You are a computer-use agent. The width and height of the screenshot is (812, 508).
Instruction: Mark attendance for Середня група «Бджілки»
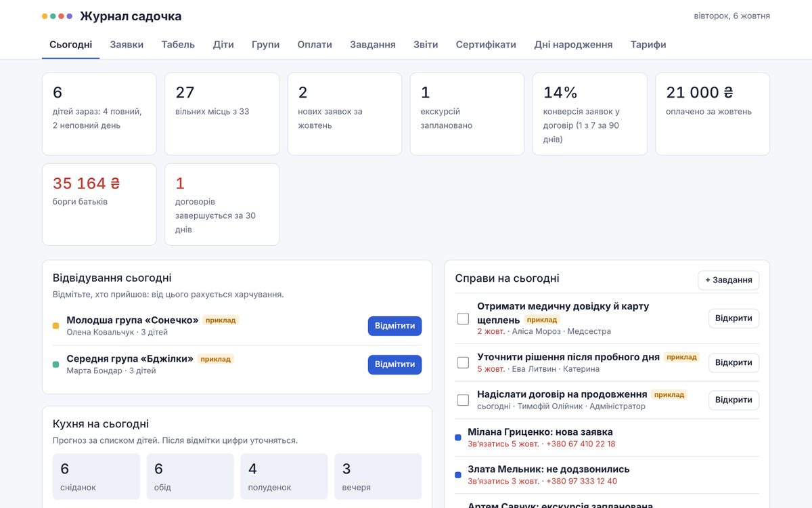(x=394, y=364)
